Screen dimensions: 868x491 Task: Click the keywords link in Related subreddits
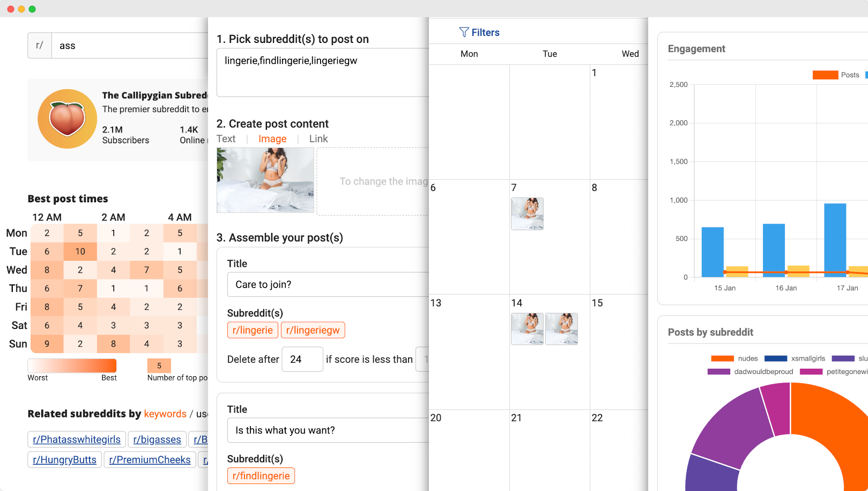(165, 414)
